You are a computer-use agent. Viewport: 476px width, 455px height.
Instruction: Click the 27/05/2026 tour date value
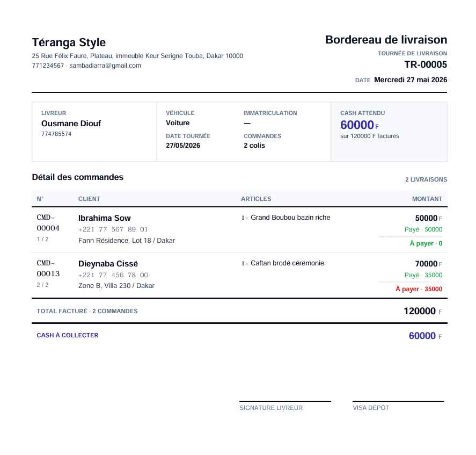(x=183, y=146)
